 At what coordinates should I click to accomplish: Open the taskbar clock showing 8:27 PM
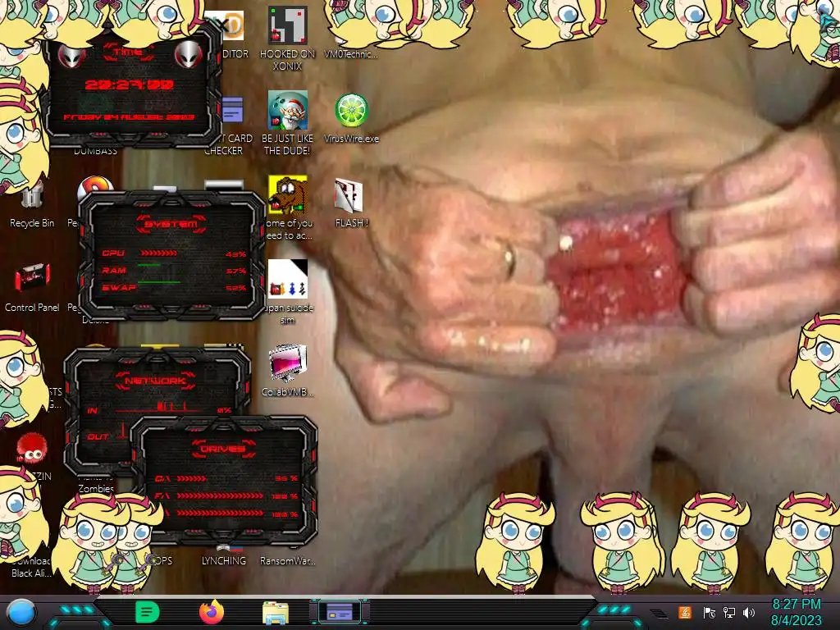click(x=796, y=612)
